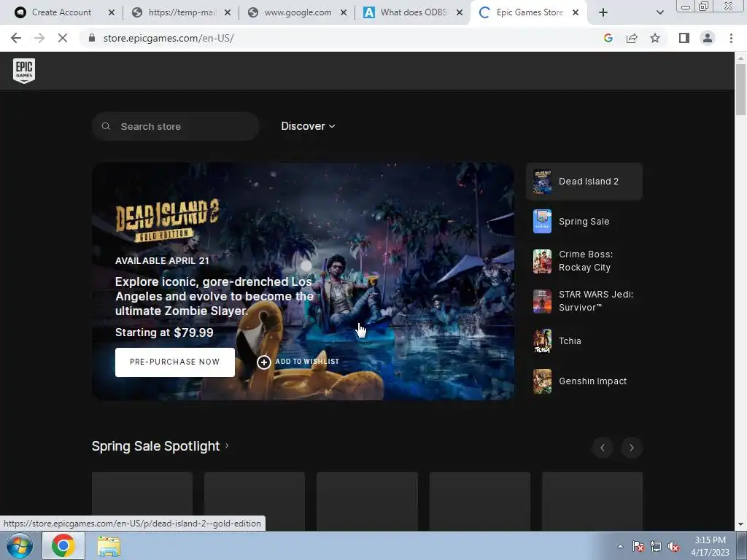Viewport: 747px width, 560px height.
Task: Open a new tab with plus button
Action: click(603, 12)
